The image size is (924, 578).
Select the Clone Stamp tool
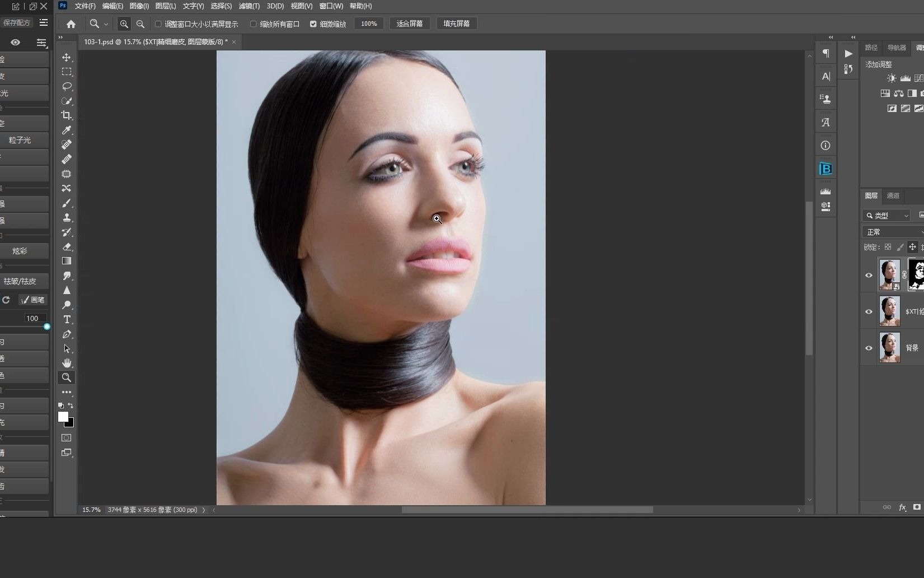pyautogui.click(x=67, y=217)
